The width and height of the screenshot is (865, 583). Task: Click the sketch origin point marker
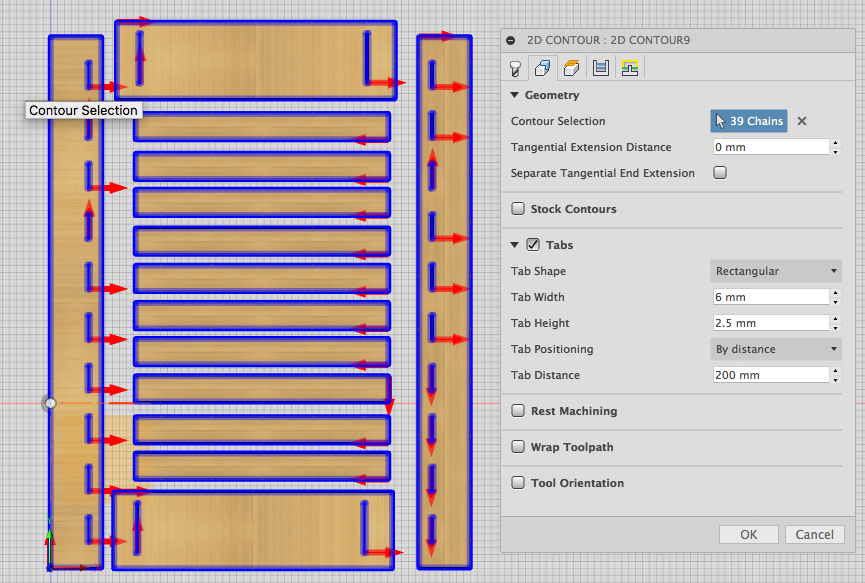50,403
